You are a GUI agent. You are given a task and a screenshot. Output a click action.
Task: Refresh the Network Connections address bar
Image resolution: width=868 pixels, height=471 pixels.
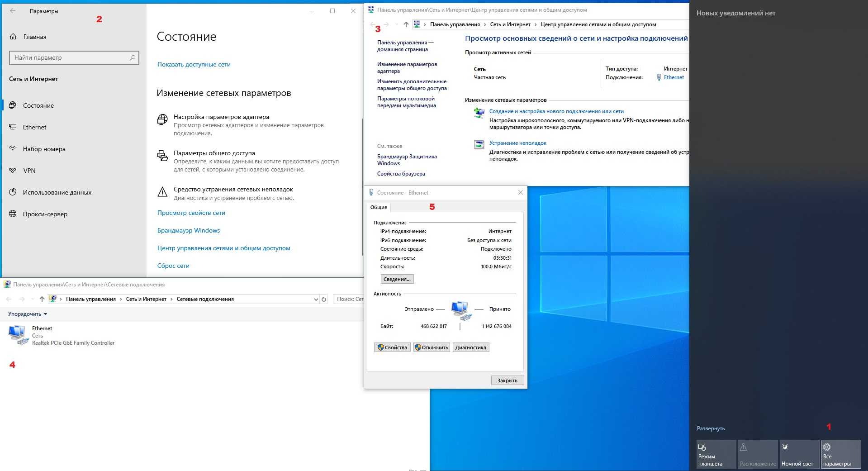tap(324, 299)
